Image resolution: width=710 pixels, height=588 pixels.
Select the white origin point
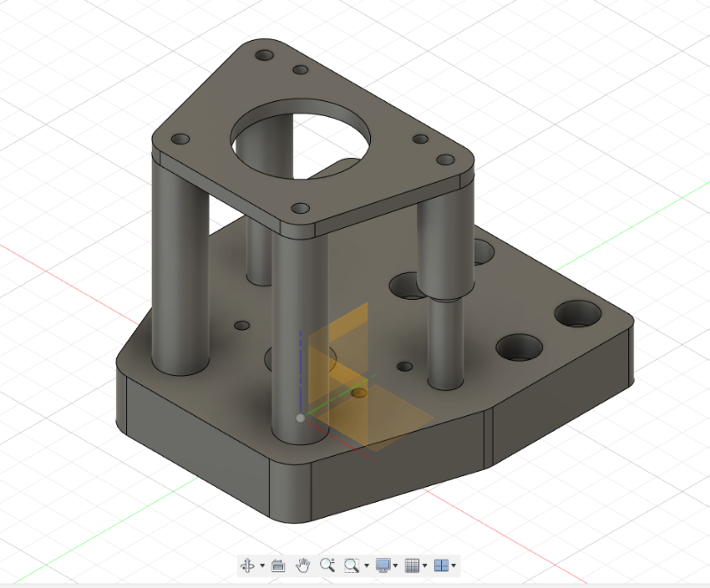coord(300,417)
